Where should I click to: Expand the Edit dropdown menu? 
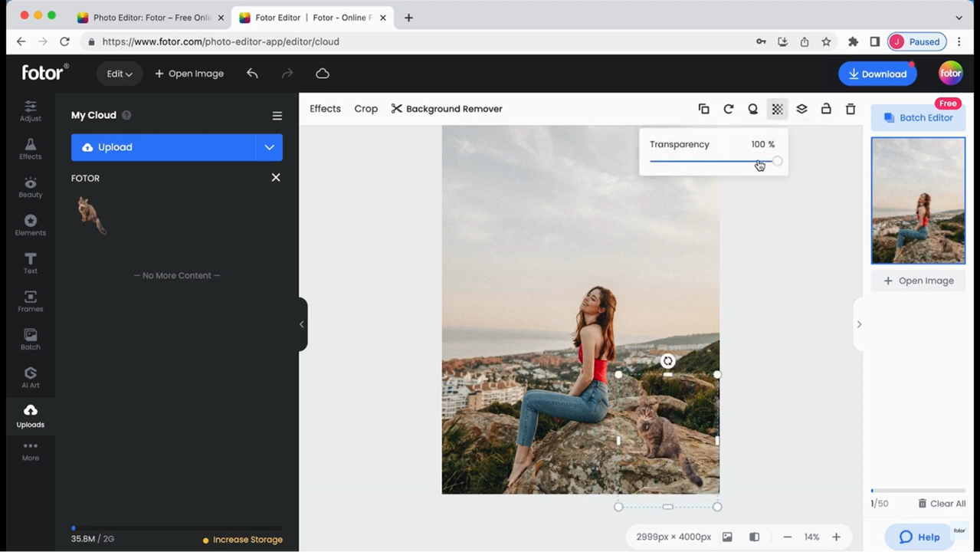pyautogui.click(x=119, y=74)
